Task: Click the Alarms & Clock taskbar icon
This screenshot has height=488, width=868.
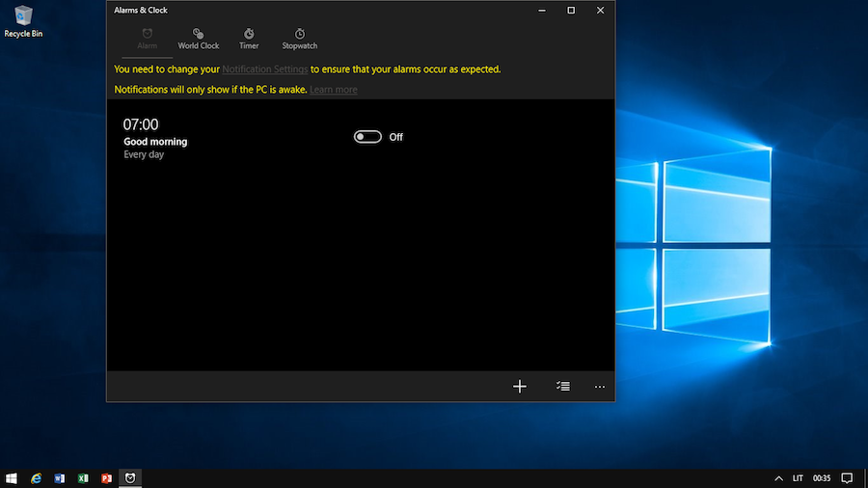Action: (130, 478)
